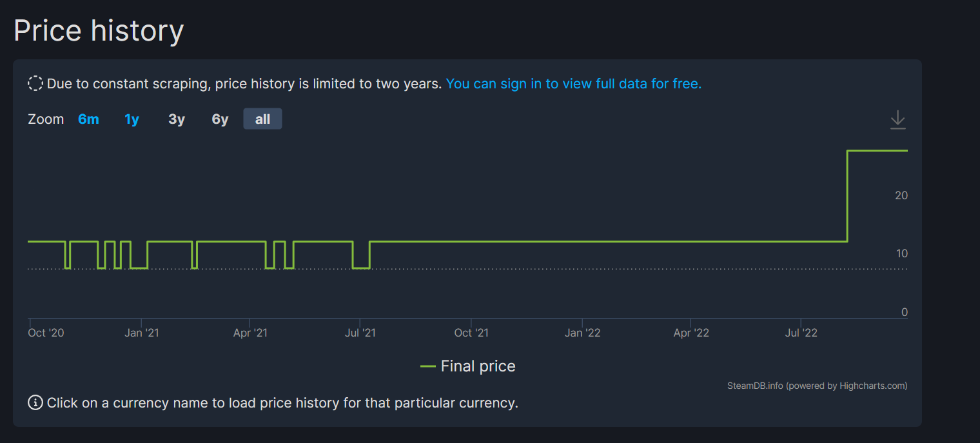Select the 6y zoom option
Viewport: 980px width, 443px height.
(220, 119)
